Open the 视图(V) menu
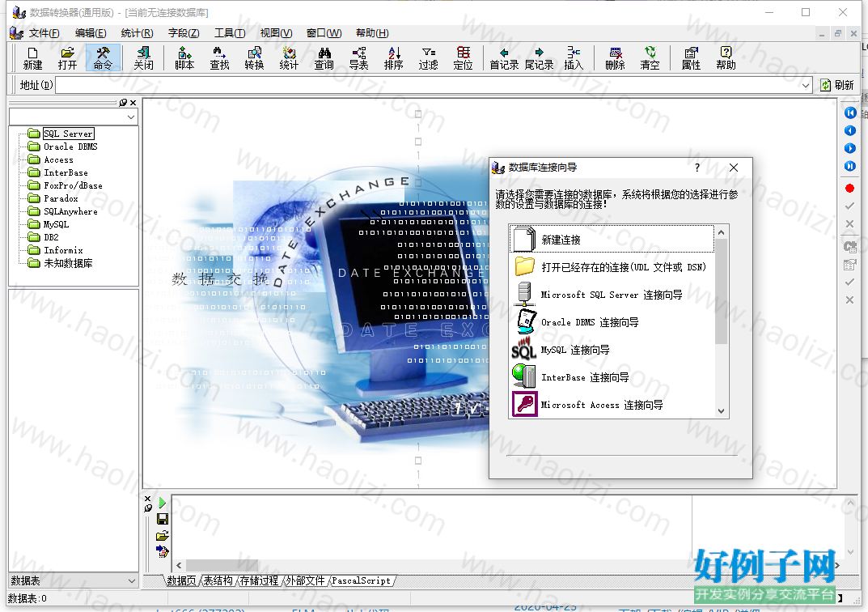Screen dimensions: 868x612 276,33
